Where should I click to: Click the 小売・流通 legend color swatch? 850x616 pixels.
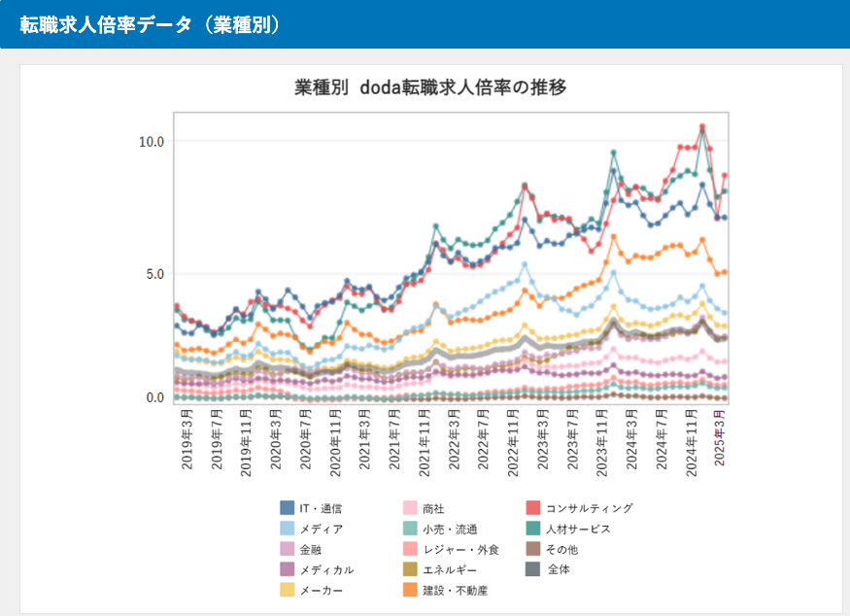coord(410,529)
